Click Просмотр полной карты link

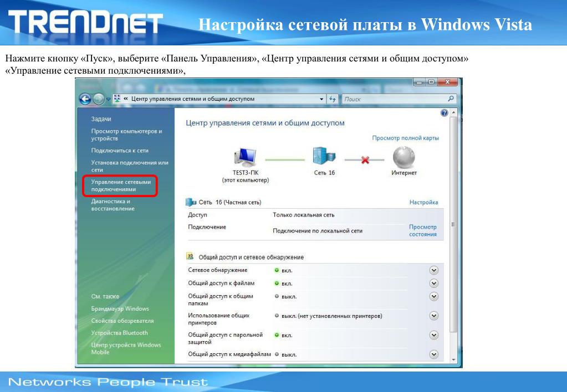coord(405,138)
